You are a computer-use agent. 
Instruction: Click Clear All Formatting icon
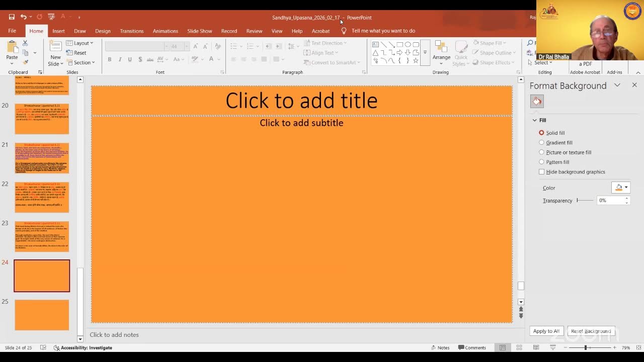tap(218, 46)
